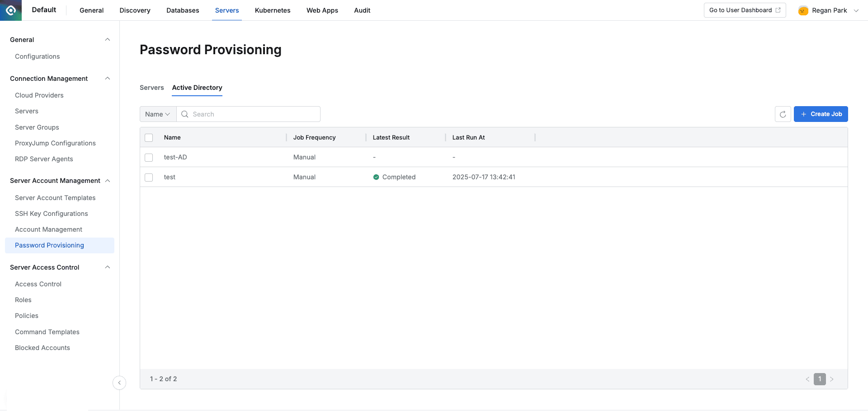
Task: Click the green Completed status icon on the test row
Action: (376, 177)
